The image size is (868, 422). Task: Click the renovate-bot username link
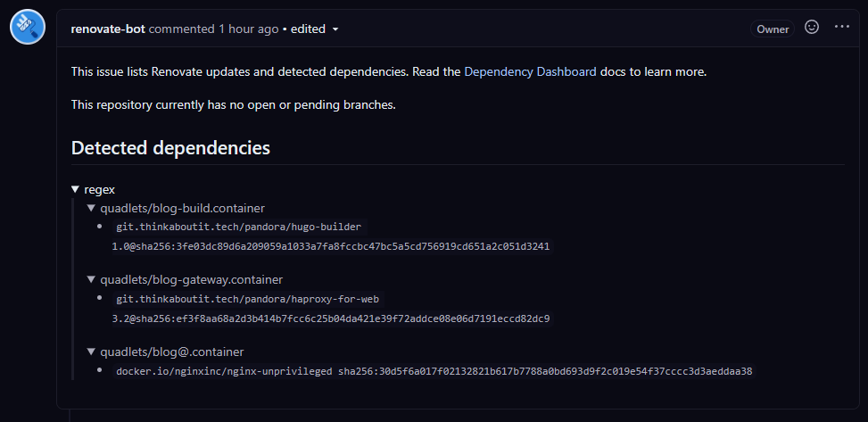pos(108,29)
